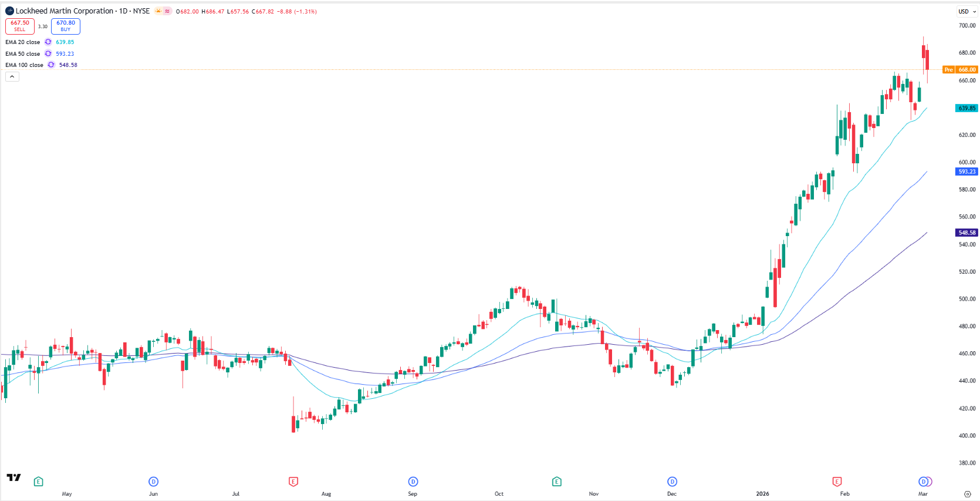Viewport: 980px width, 501px height.
Task: Collapse the indicator legend with chevron button
Action: [12, 76]
